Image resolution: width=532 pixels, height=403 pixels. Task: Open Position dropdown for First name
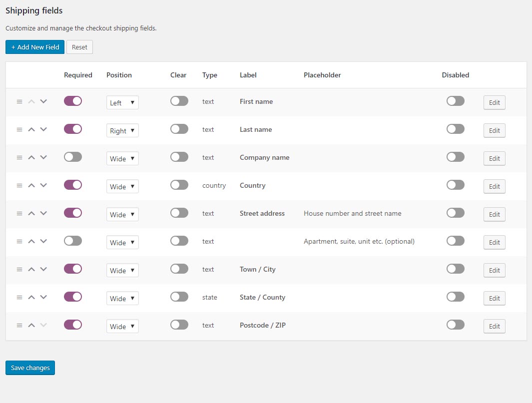point(122,102)
